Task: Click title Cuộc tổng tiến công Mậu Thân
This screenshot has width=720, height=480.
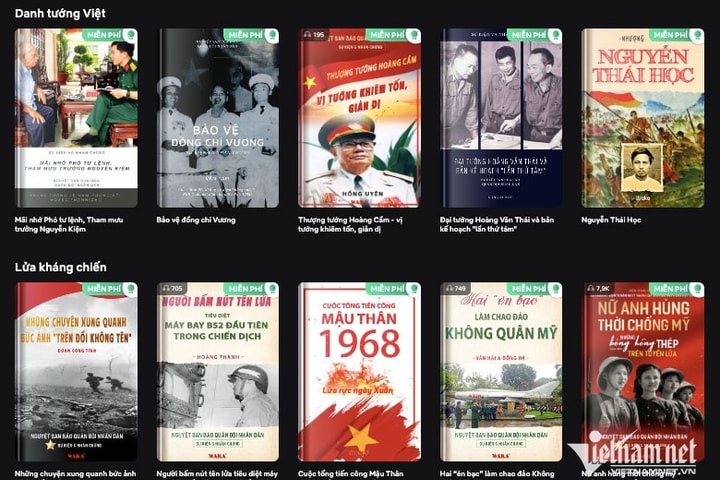Action: point(351,474)
